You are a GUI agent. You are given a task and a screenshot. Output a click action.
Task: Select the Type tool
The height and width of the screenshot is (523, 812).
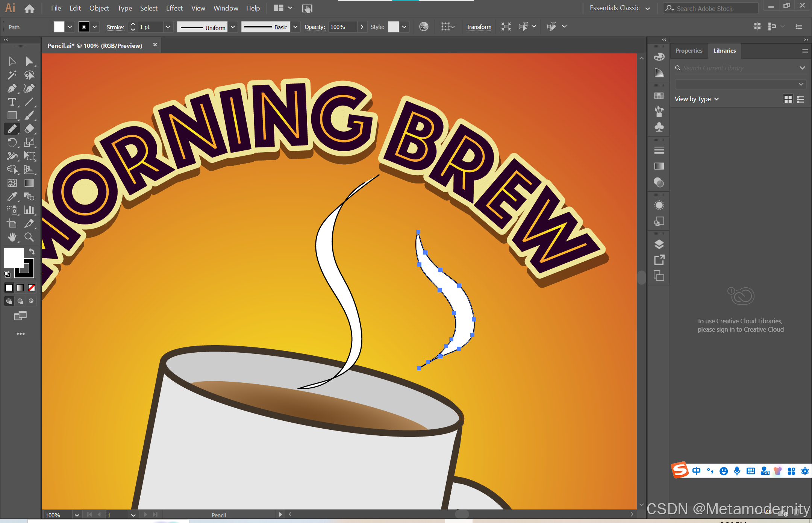(12, 102)
